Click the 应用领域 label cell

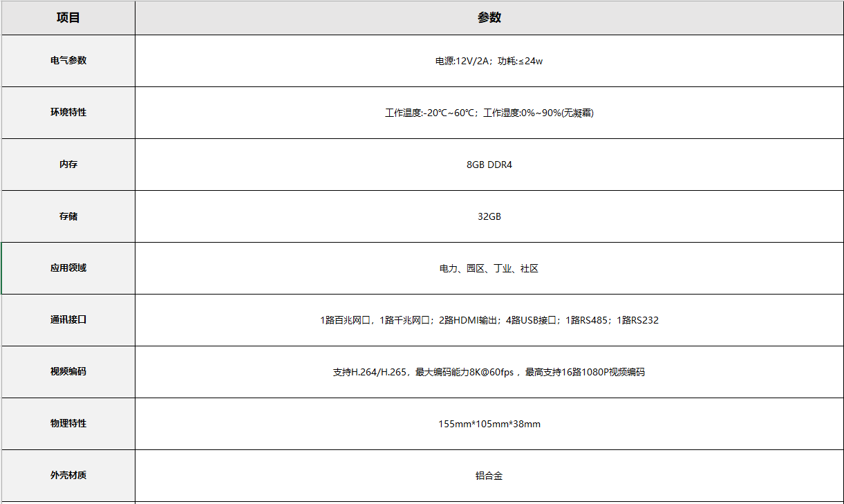(x=68, y=268)
